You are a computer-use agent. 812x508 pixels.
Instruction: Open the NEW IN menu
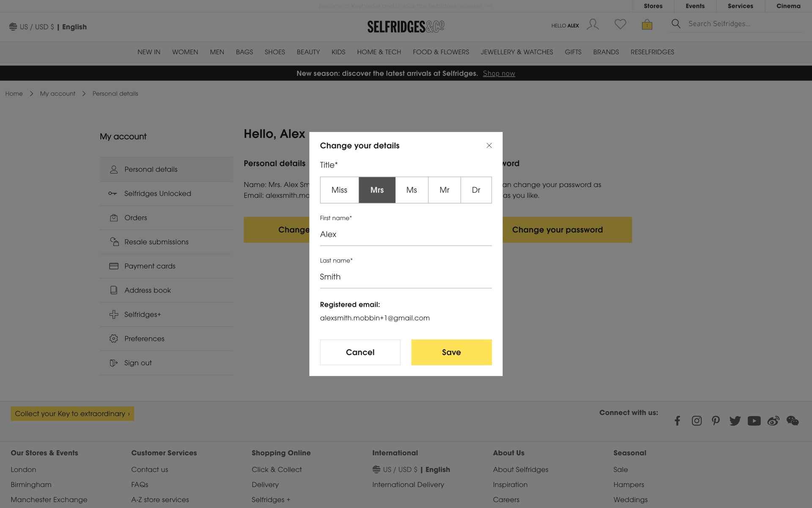[x=149, y=52]
